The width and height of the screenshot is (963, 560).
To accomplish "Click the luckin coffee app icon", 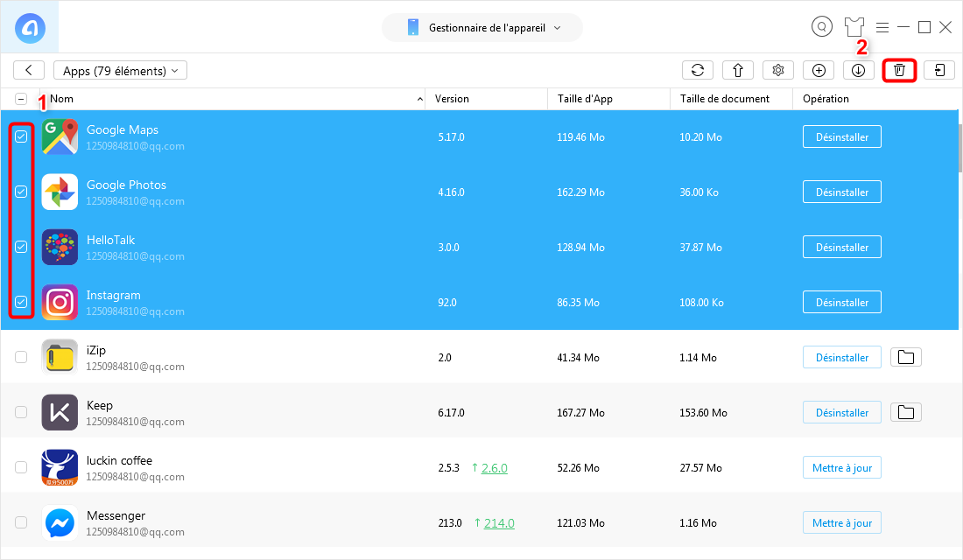I will click(x=60, y=467).
